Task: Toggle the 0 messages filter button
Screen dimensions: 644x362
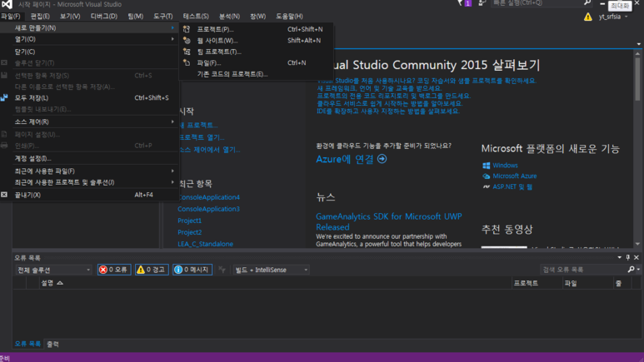Action: pyautogui.click(x=192, y=270)
